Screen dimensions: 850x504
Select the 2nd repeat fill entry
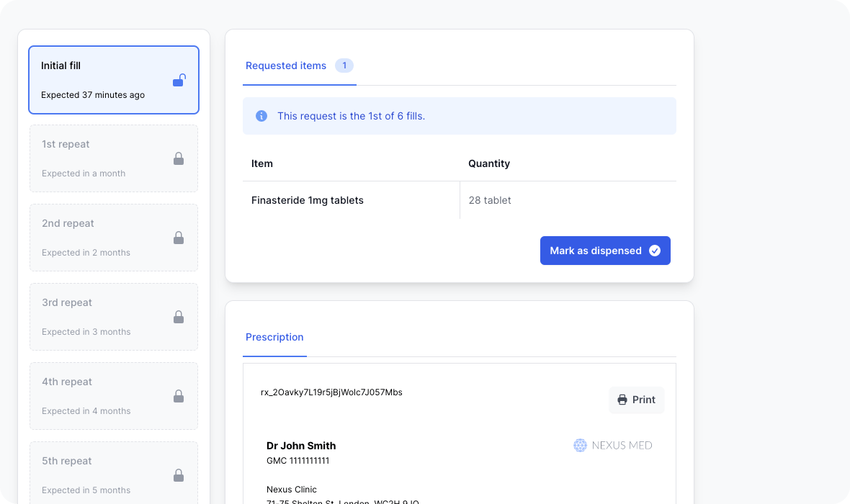click(x=114, y=238)
